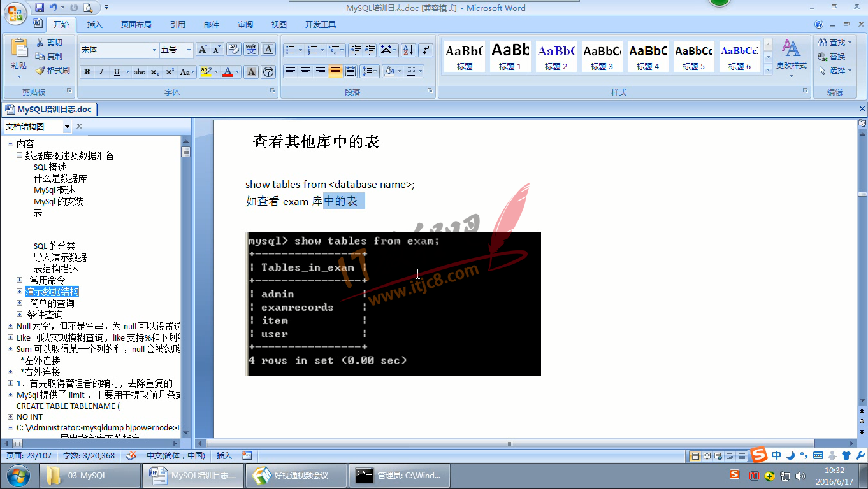This screenshot has width=868, height=489.
Task: Activate the Format Painter (格式刷)
Action: click(x=52, y=71)
